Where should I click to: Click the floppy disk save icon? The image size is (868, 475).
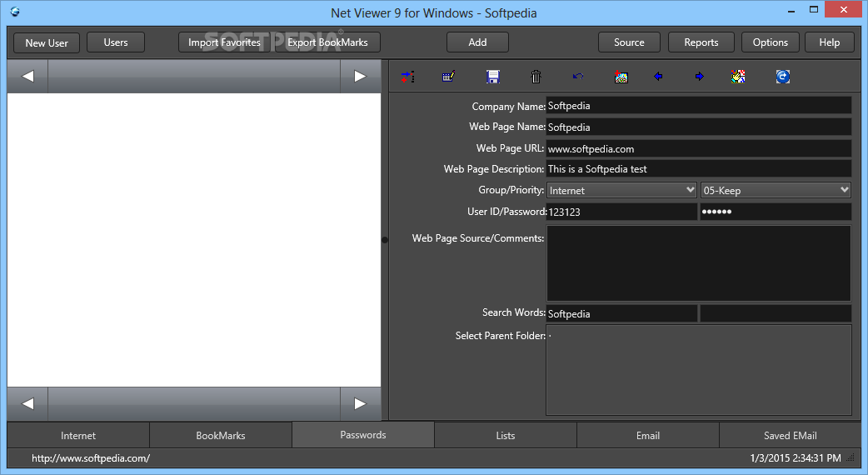[492, 77]
